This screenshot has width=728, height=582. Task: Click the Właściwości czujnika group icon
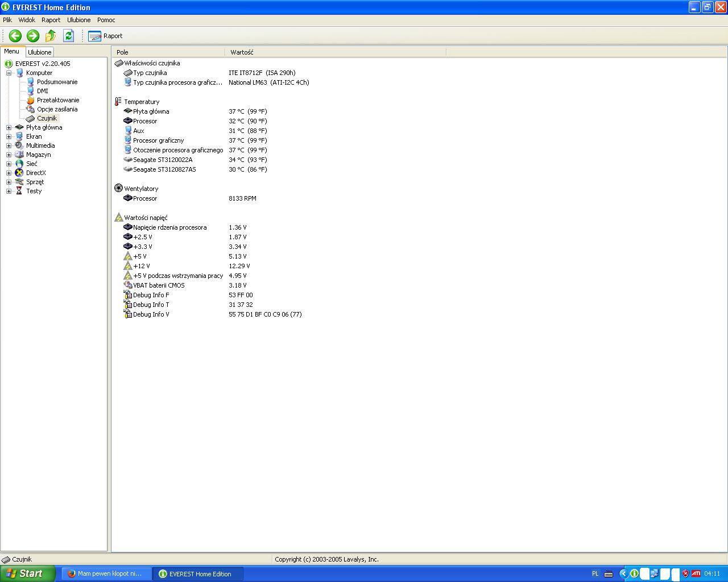pyautogui.click(x=118, y=63)
